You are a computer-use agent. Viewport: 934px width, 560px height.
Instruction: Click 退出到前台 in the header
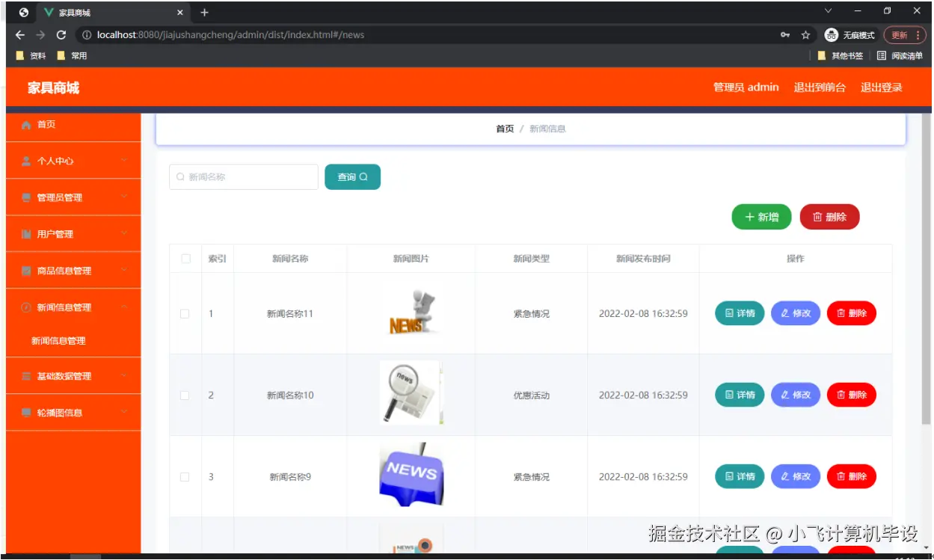click(820, 87)
